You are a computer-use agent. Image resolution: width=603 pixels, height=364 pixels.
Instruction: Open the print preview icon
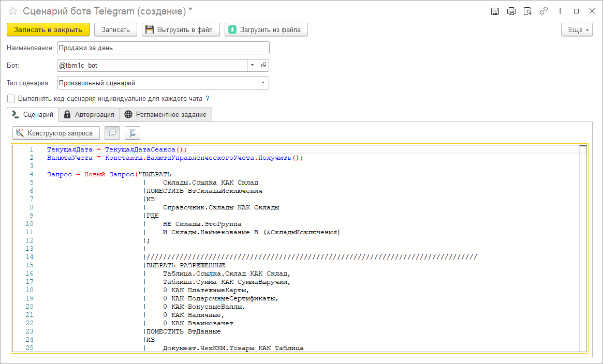coord(527,11)
